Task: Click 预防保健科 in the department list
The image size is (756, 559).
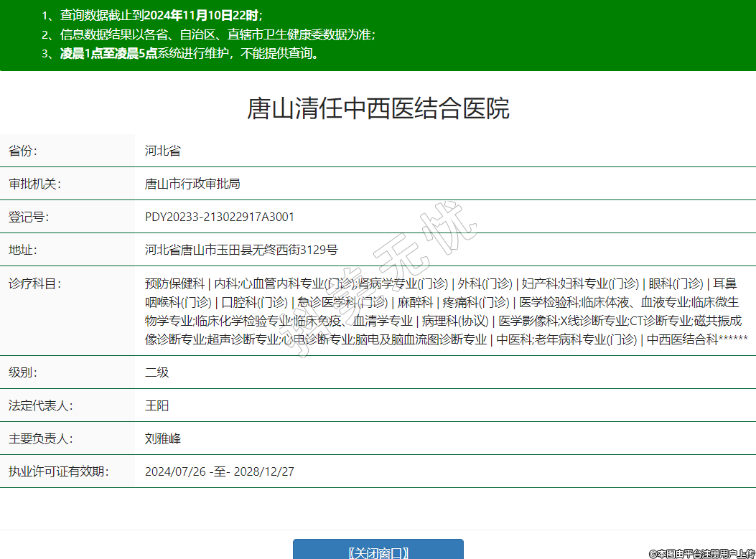Action: click(174, 283)
